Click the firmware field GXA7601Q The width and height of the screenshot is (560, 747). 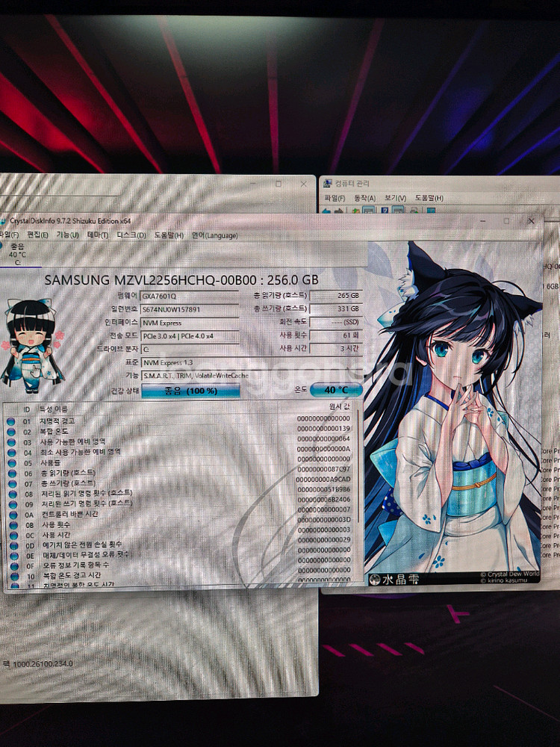pos(190,296)
